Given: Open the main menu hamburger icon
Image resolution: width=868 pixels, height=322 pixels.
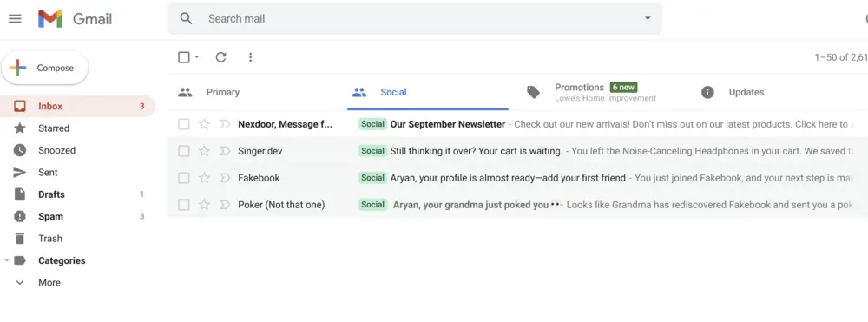Looking at the screenshot, I should [x=15, y=19].
